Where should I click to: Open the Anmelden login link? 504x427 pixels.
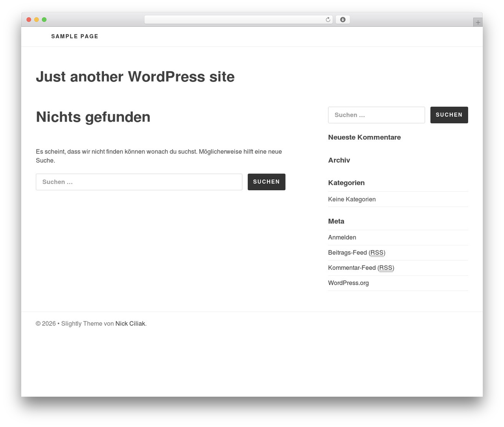coord(342,238)
